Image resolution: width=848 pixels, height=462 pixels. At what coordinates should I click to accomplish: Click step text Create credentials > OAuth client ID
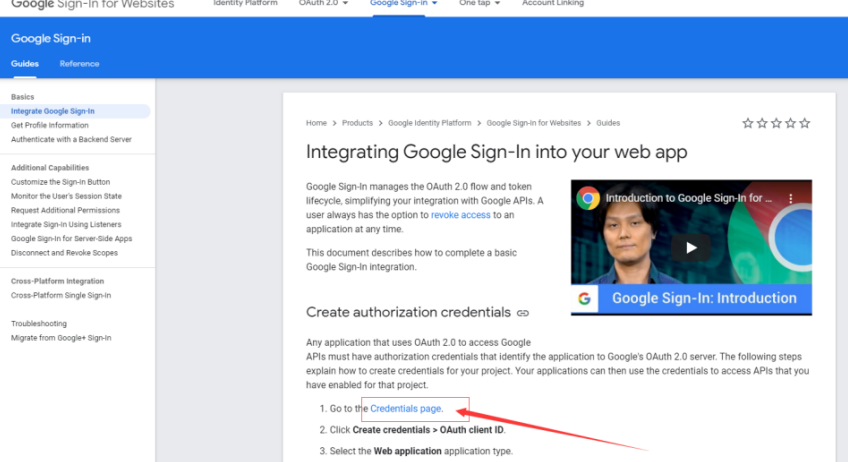428,430
